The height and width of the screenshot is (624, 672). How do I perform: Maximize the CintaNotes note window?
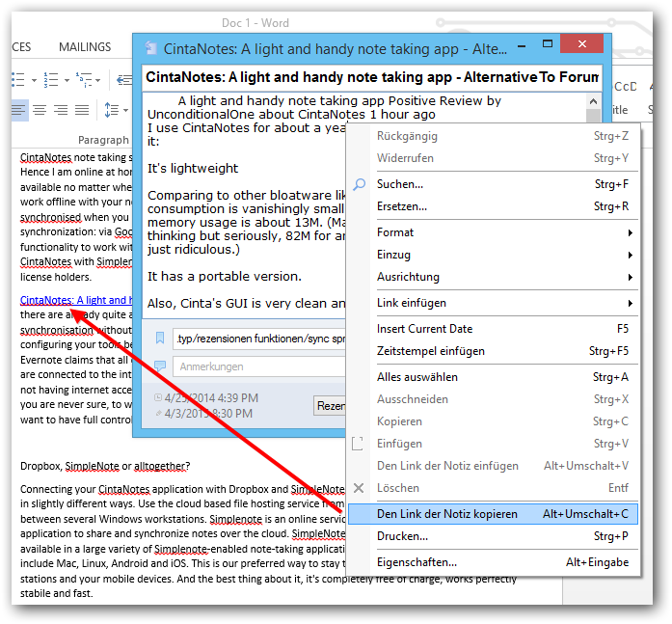(x=548, y=43)
